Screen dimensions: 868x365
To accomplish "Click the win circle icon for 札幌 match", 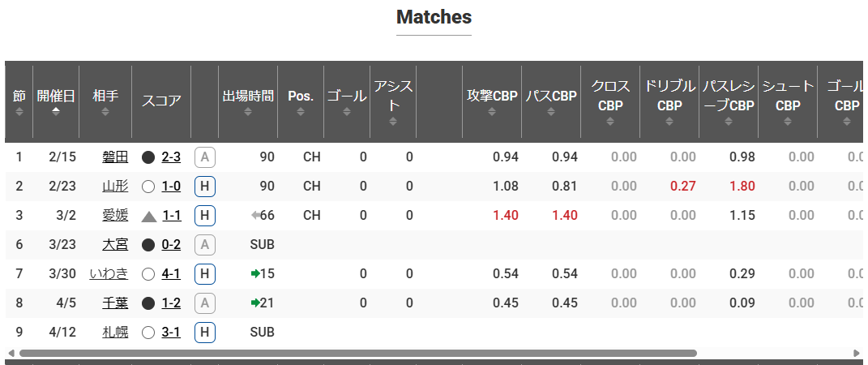I will [x=148, y=333].
